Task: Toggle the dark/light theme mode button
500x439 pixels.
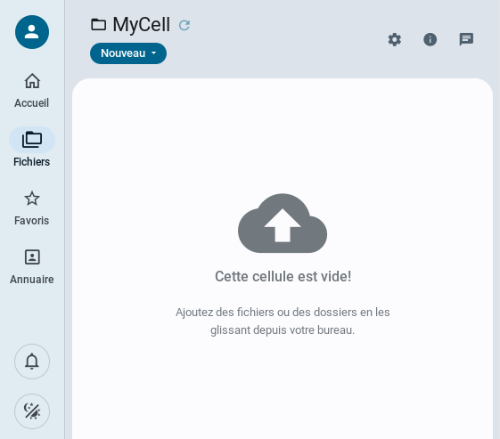Action: (x=32, y=411)
